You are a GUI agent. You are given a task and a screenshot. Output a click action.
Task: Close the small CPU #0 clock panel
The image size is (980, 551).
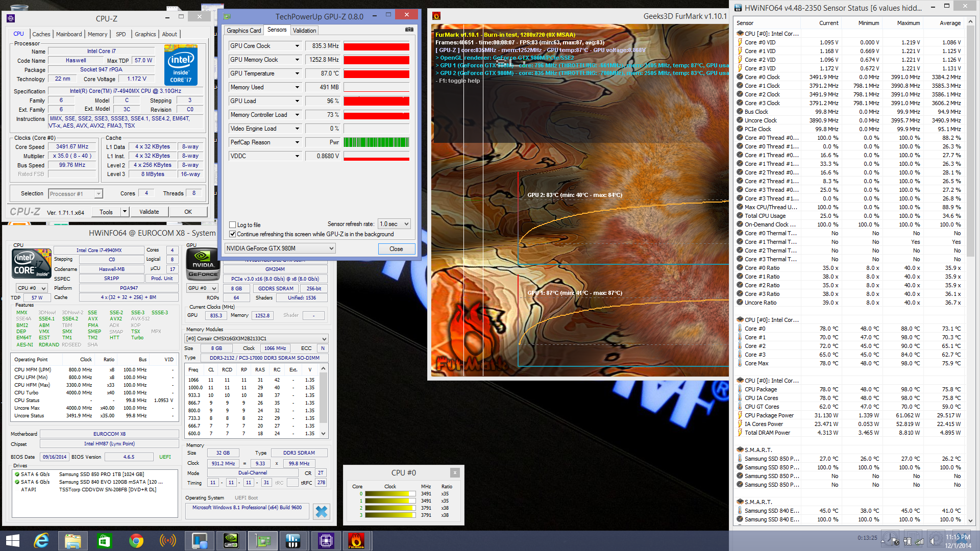tap(455, 472)
